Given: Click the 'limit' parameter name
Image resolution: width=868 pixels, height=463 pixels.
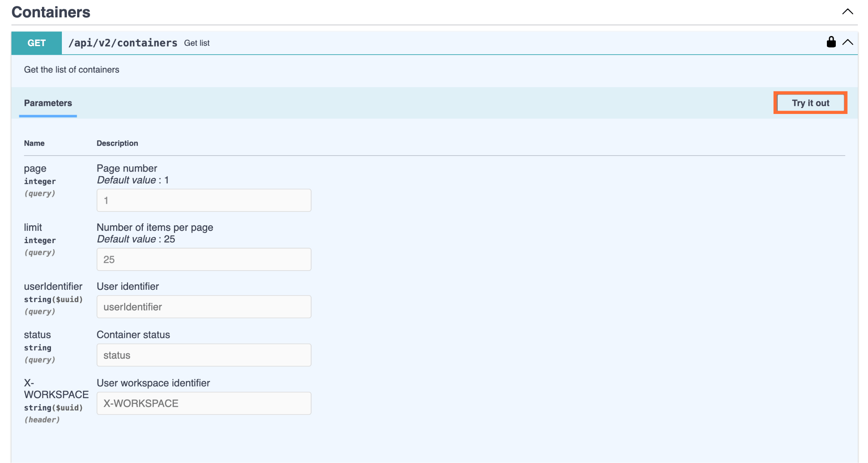Looking at the screenshot, I should click(33, 227).
